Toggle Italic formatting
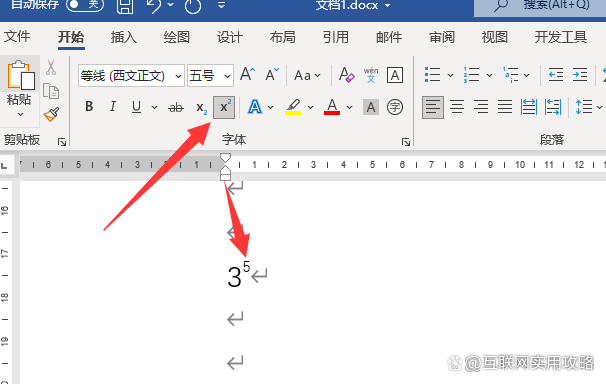 point(112,107)
